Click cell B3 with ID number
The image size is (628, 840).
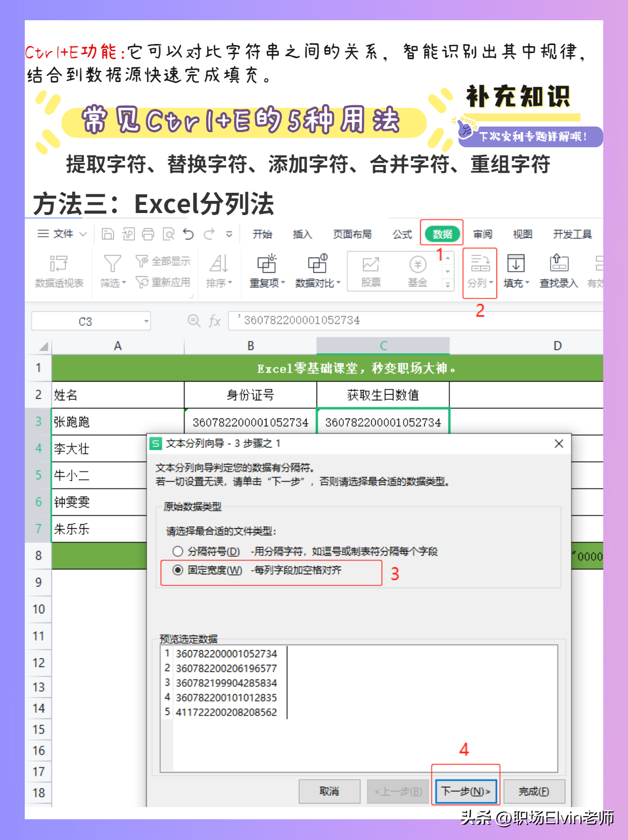pyautogui.click(x=250, y=422)
